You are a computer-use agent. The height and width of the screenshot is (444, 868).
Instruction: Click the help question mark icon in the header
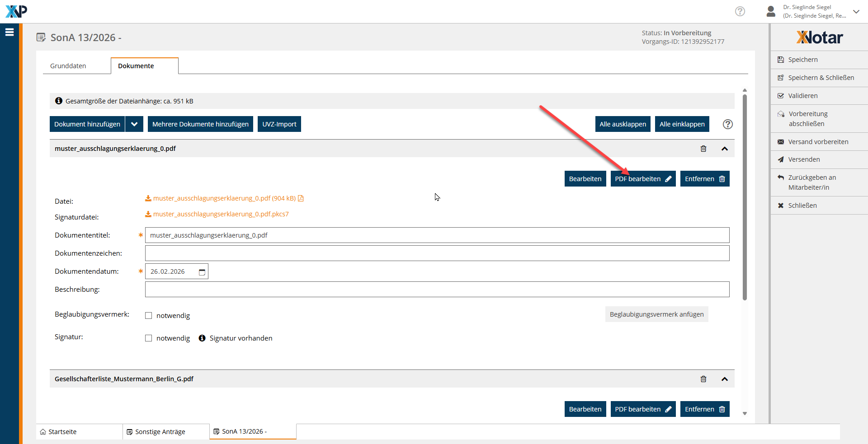coord(740,11)
